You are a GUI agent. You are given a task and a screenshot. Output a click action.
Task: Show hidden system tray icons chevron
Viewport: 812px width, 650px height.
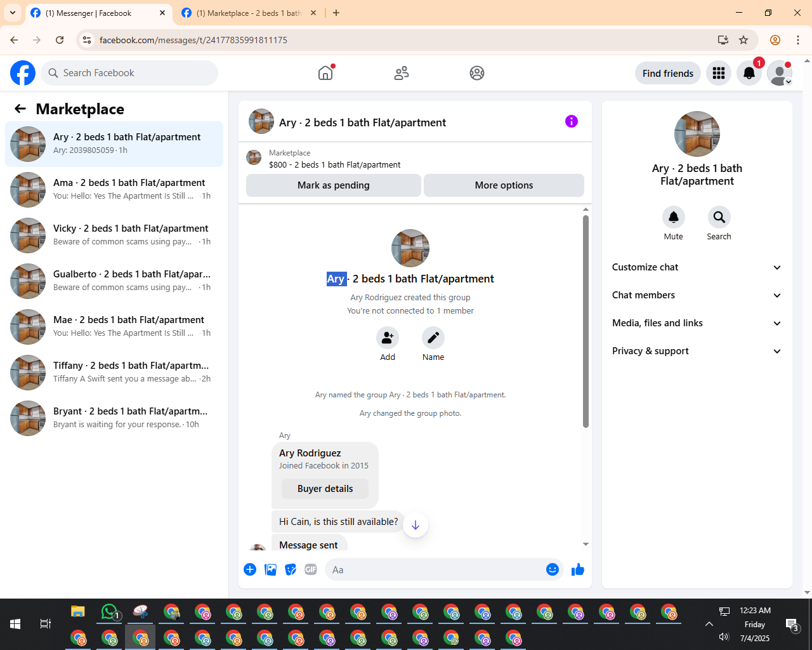pos(709,624)
